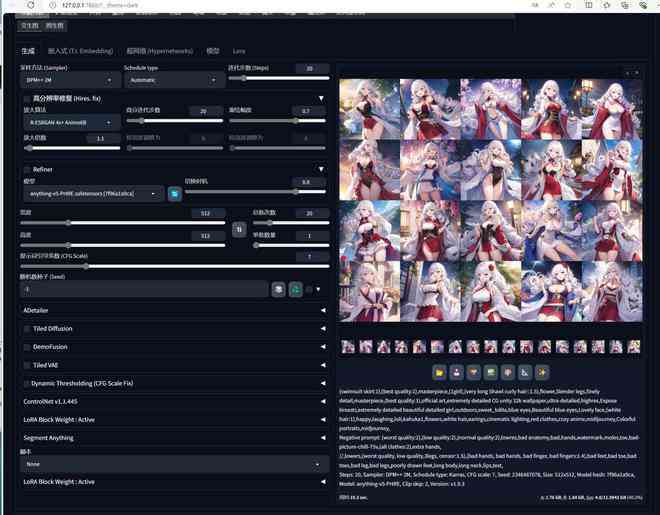This screenshot has width=660, height=515.
Task: Click the Seed input field
Action: click(144, 289)
